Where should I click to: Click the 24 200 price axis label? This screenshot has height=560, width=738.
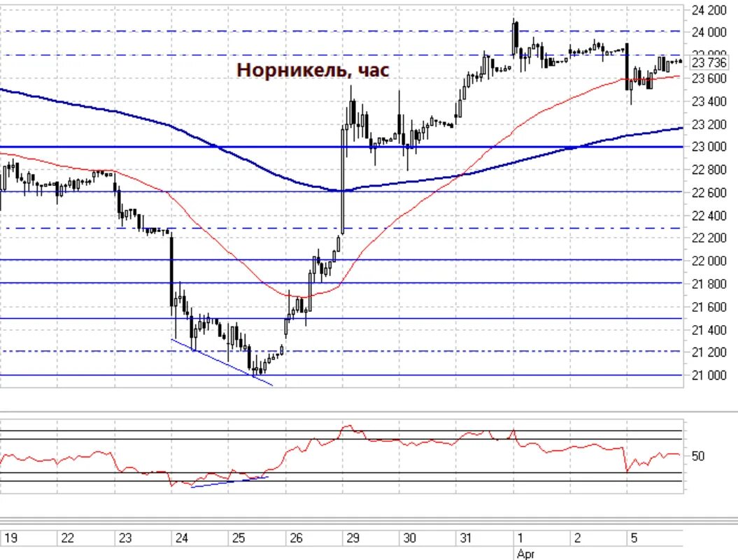tap(709, 10)
